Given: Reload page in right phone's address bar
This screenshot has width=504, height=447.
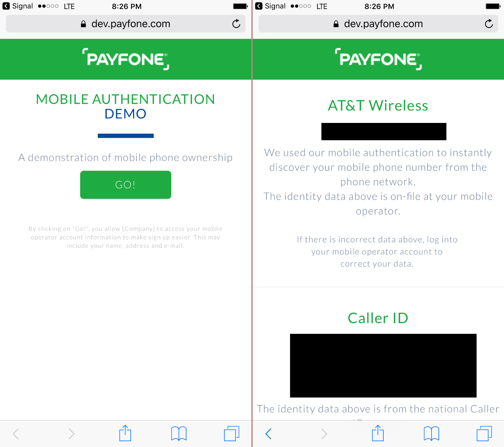Looking at the screenshot, I should (489, 24).
